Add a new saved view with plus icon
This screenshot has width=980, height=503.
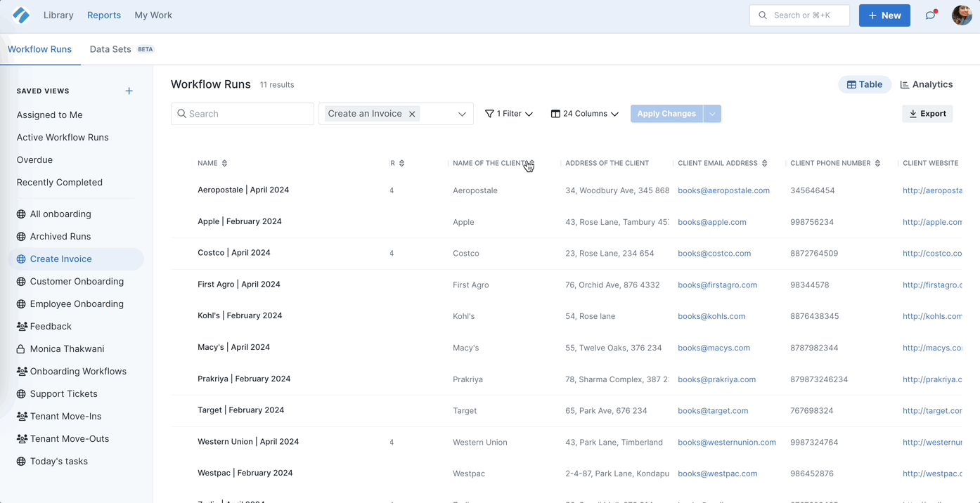coord(129,91)
